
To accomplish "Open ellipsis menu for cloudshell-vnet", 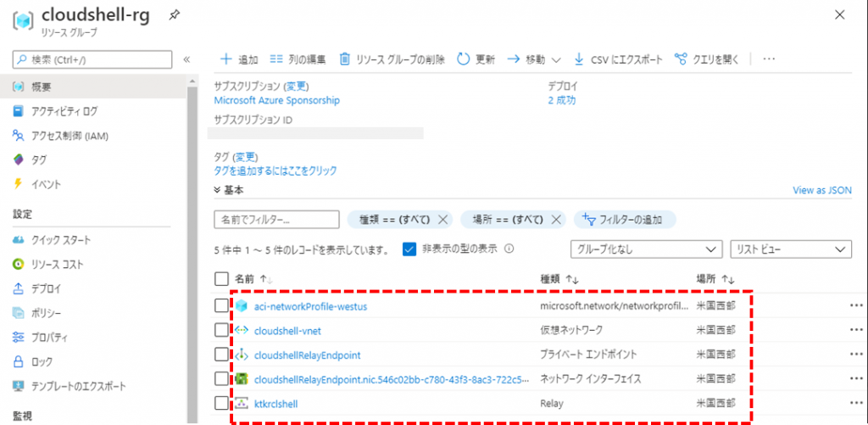I will tap(856, 330).
